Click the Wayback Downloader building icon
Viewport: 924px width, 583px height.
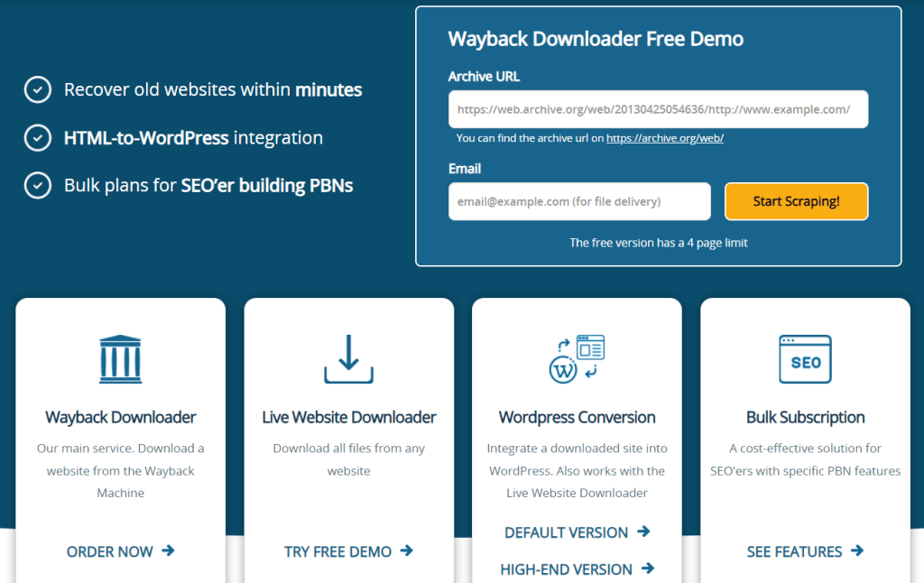pos(120,359)
